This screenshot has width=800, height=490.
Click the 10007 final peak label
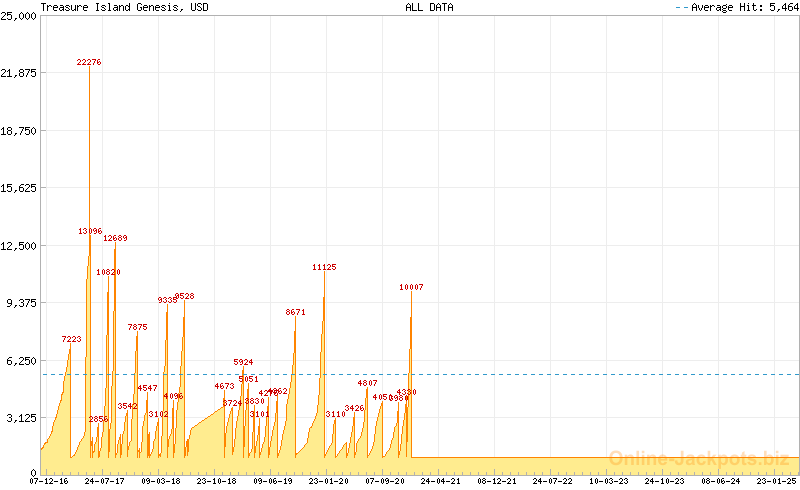click(x=411, y=287)
